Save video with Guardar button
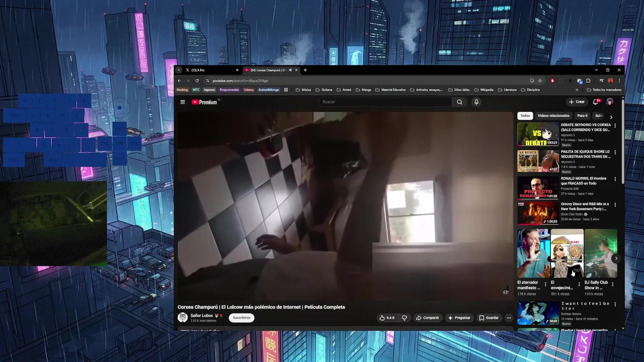Viewport: 644px width, 362px height. (x=489, y=318)
